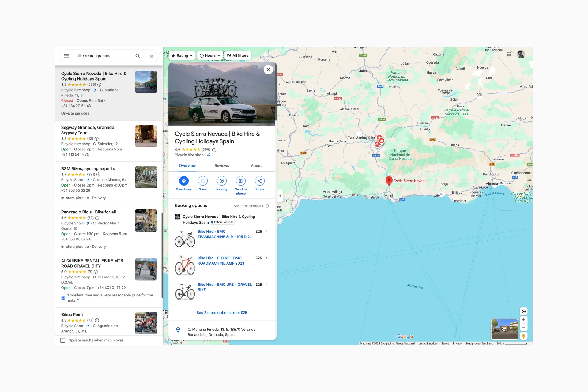Open info icon next to Segway Granada rating (12)
Viewport: 588px width, 392px height.
pyautogui.click(x=96, y=139)
